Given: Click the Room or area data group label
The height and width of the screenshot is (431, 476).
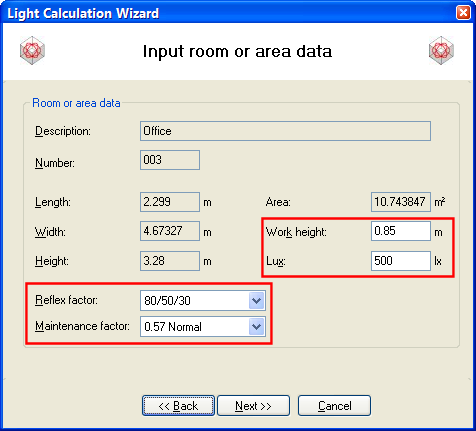Looking at the screenshot, I should tap(76, 103).
